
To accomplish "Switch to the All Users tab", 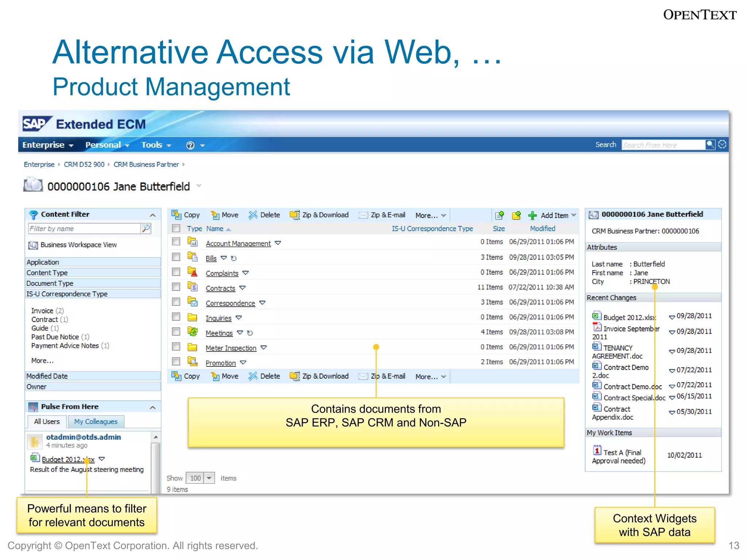I will pos(47,421).
